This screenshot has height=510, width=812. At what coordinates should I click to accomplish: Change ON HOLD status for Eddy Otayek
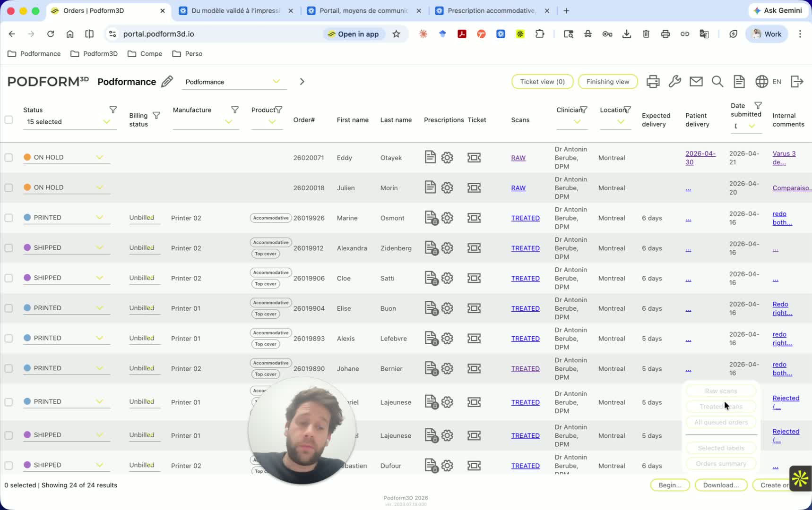tap(66, 157)
